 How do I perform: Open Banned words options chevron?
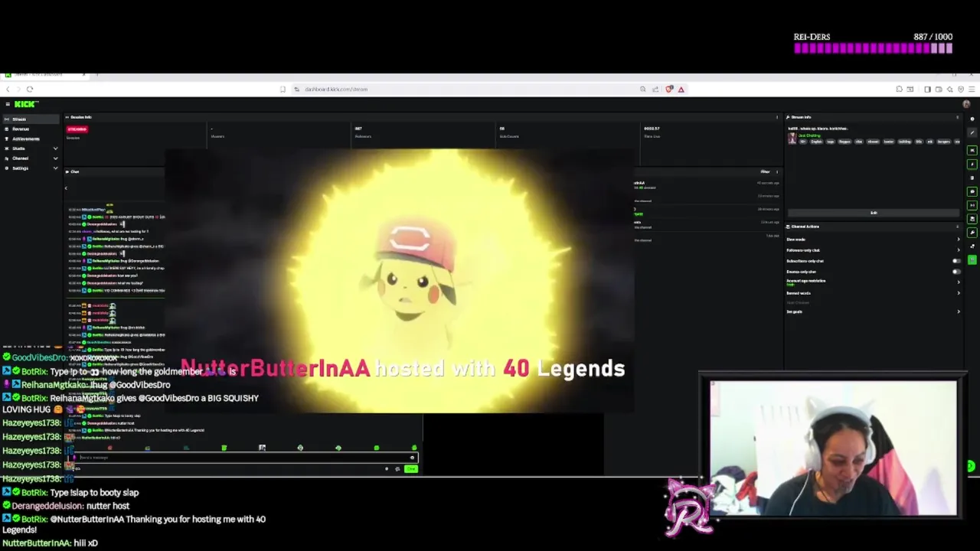[959, 293]
